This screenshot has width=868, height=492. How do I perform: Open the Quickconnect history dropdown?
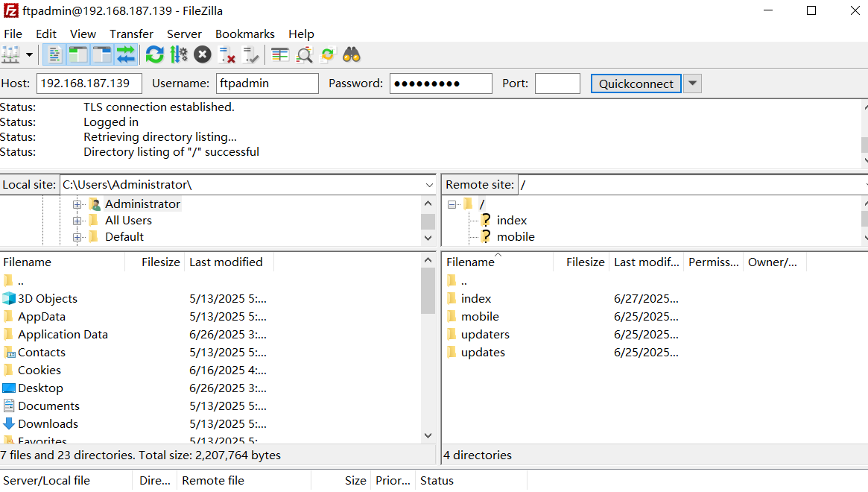pos(692,83)
